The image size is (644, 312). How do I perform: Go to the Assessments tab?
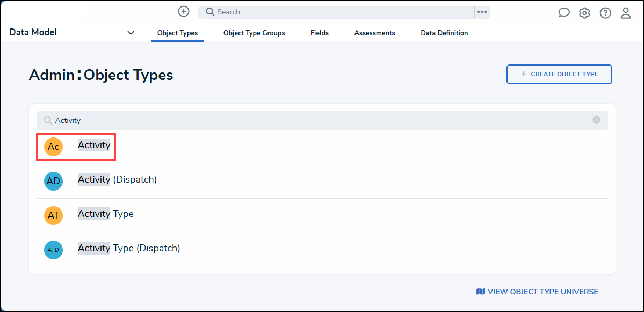[374, 33]
